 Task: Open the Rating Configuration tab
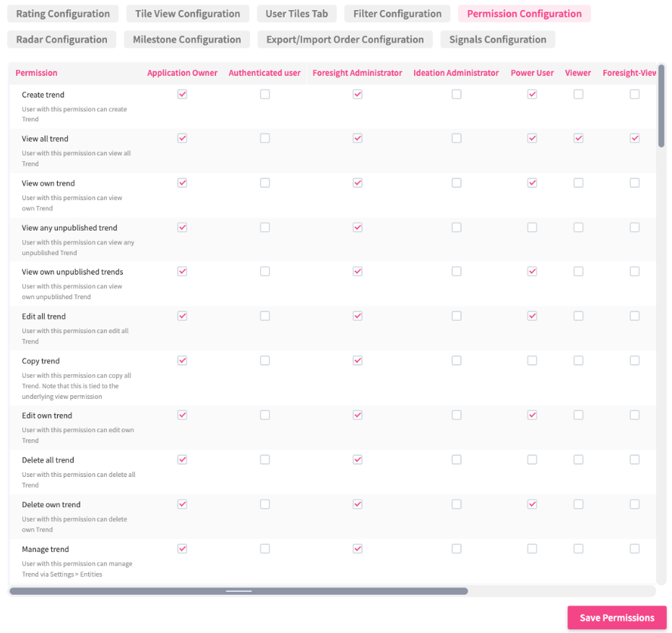point(63,14)
